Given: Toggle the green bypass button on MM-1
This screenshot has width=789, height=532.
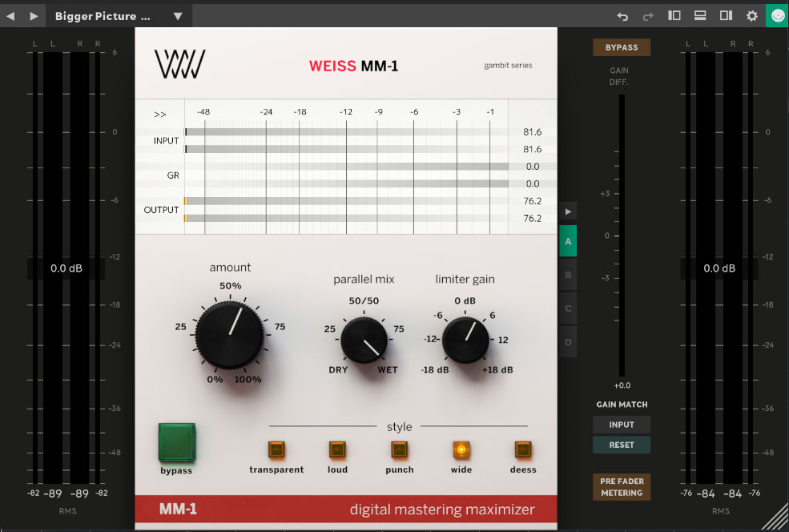Looking at the screenshot, I should point(176,442).
